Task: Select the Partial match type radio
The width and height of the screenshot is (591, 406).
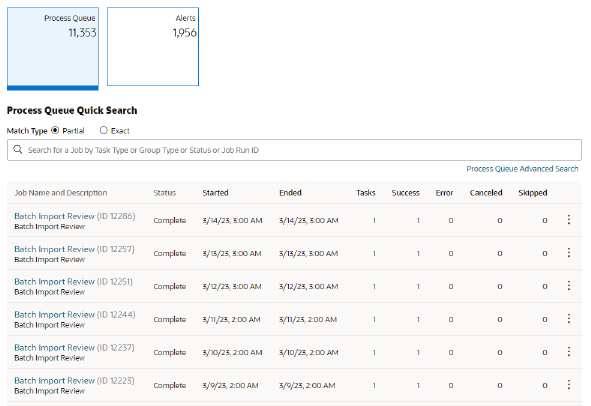Action: 55,130
